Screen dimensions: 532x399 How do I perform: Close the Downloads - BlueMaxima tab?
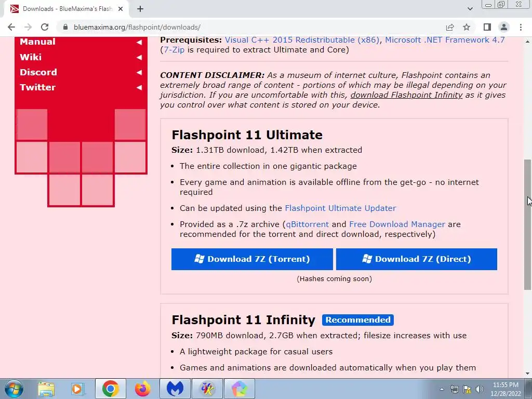(x=121, y=9)
